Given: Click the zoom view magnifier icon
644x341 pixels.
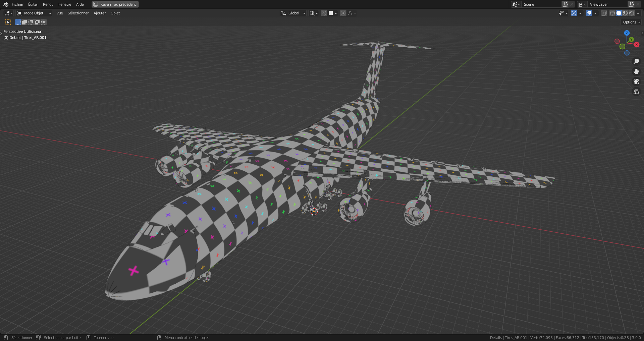Looking at the screenshot, I should [636, 61].
